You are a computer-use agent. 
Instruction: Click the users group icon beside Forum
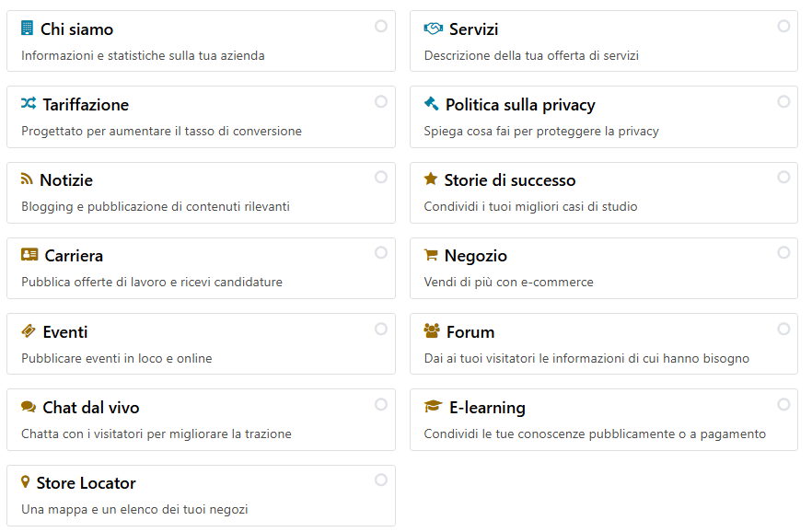pos(432,331)
